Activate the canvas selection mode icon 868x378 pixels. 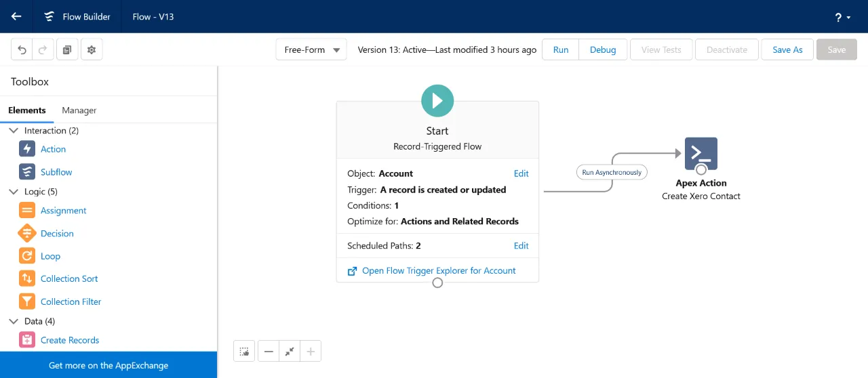244,351
